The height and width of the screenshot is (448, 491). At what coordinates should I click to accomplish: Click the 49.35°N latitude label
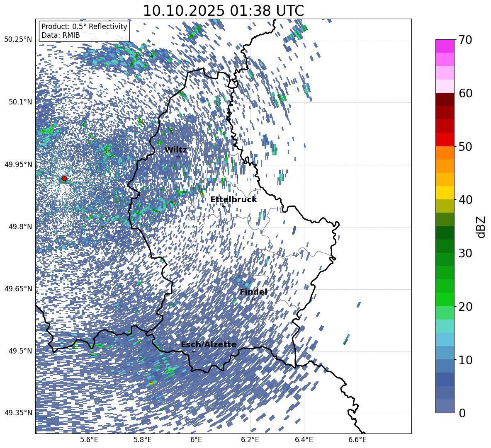click(18, 413)
